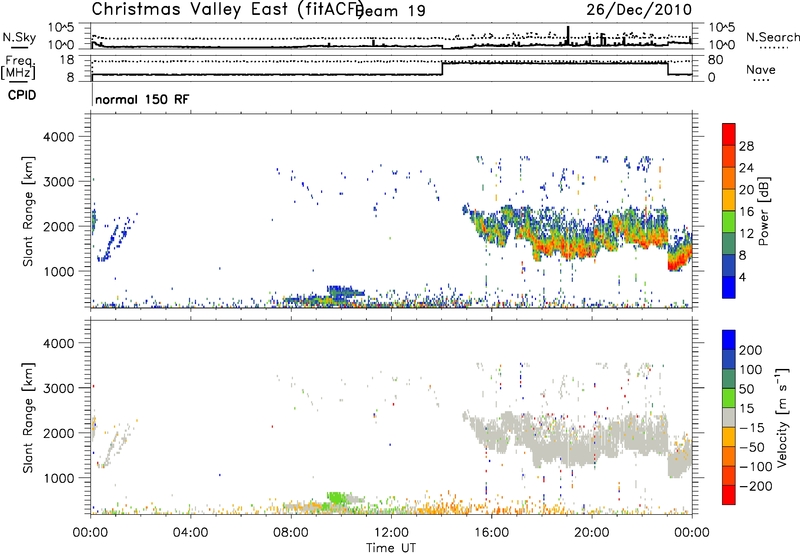Click the 'Power [dB]' colorbar label
This screenshot has width=800, height=554.
click(764, 211)
